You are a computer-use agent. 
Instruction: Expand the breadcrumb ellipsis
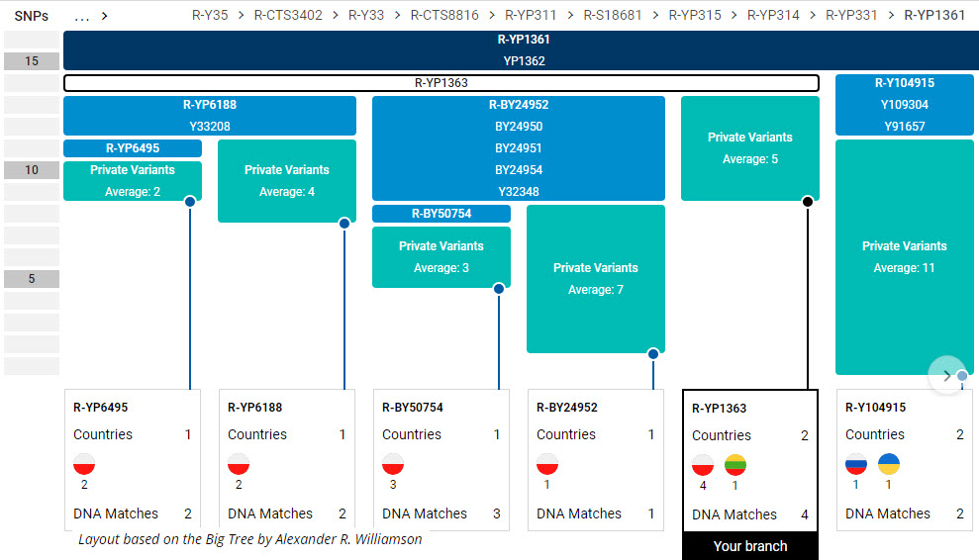[x=83, y=16]
